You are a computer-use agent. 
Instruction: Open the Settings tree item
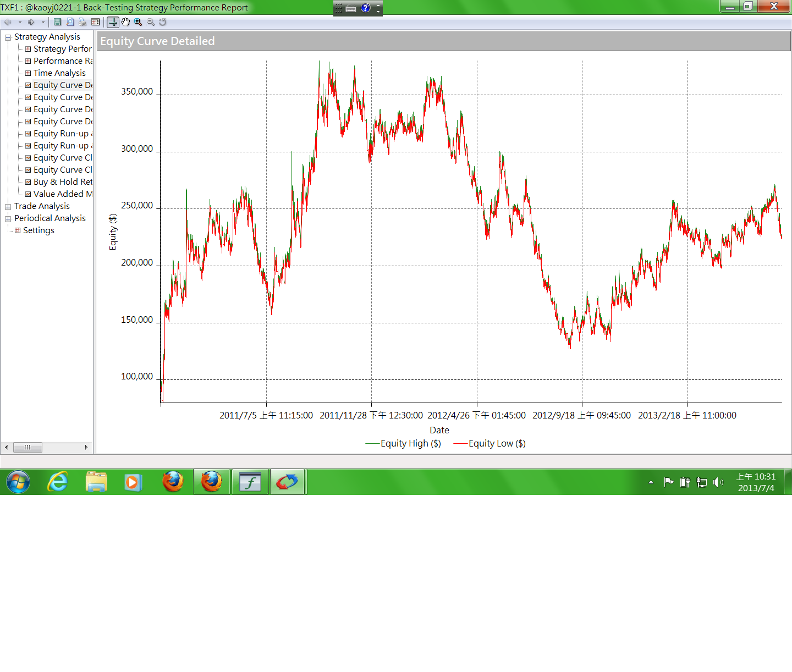tap(38, 230)
